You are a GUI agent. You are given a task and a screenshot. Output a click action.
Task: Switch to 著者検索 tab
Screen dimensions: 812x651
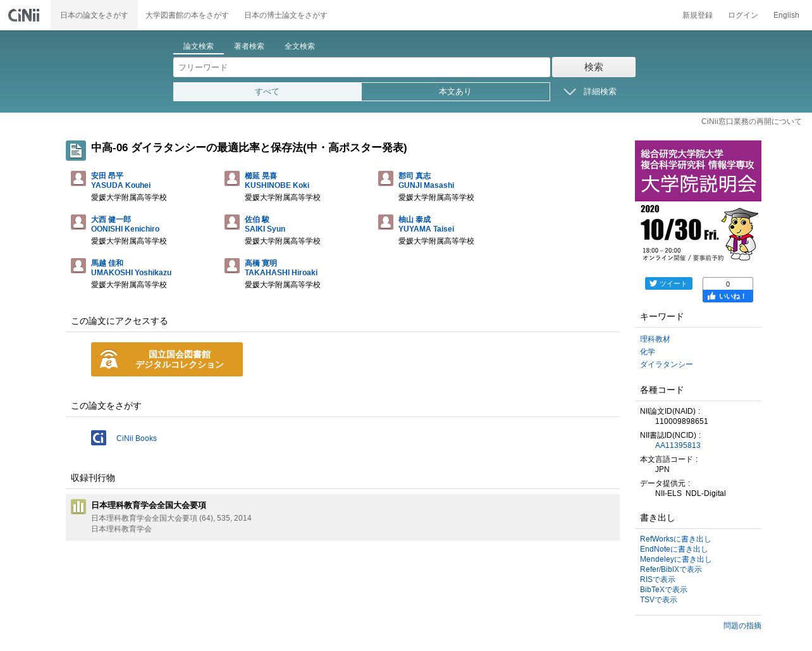click(x=249, y=46)
